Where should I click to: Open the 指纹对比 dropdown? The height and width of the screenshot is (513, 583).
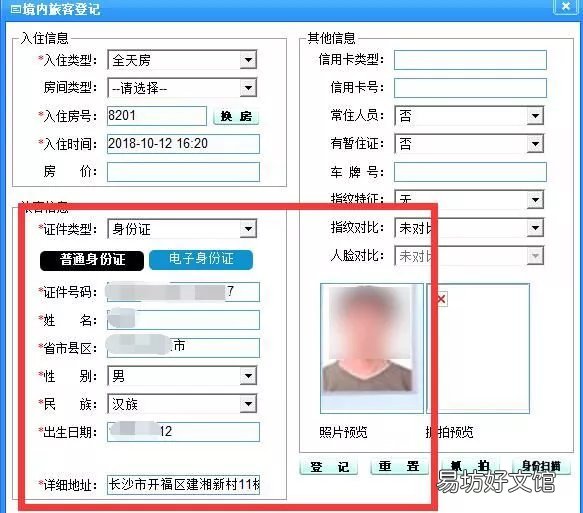coord(469,228)
